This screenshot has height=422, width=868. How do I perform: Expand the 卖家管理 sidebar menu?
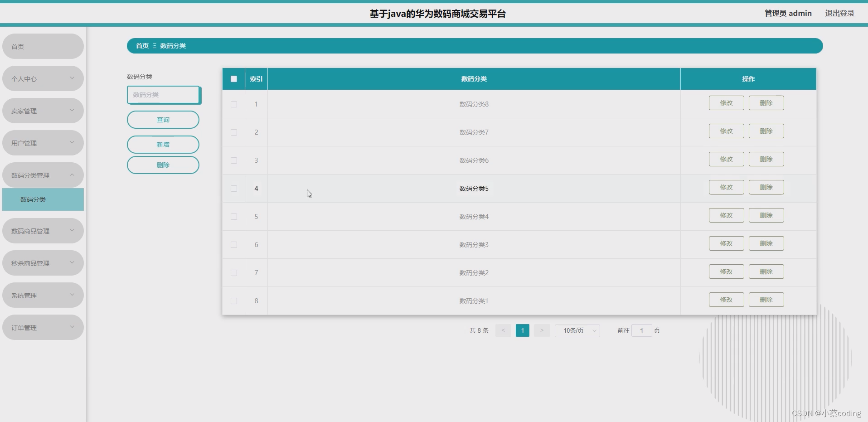43,111
